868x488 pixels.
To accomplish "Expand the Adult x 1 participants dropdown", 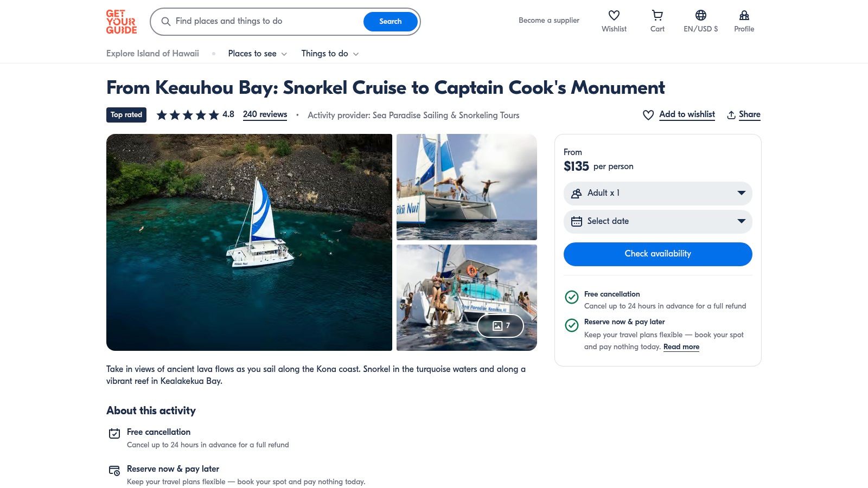I will (x=658, y=194).
